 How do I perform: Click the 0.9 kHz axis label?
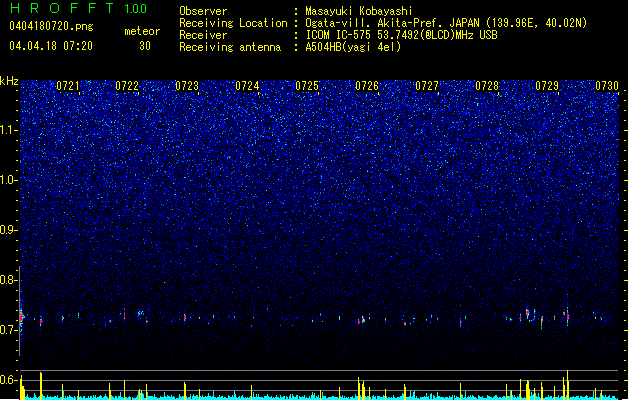(8, 230)
